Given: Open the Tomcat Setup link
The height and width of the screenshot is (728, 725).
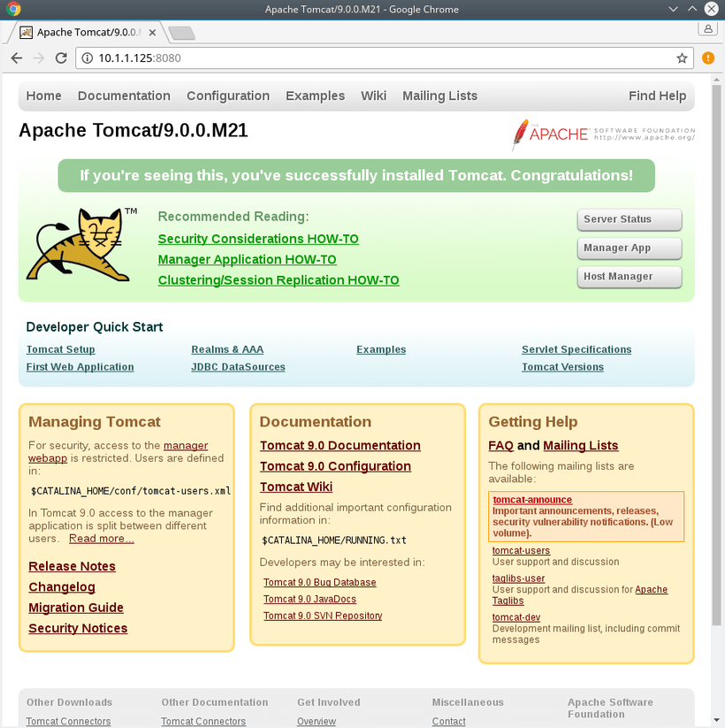Looking at the screenshot, I should coord(61,349).
